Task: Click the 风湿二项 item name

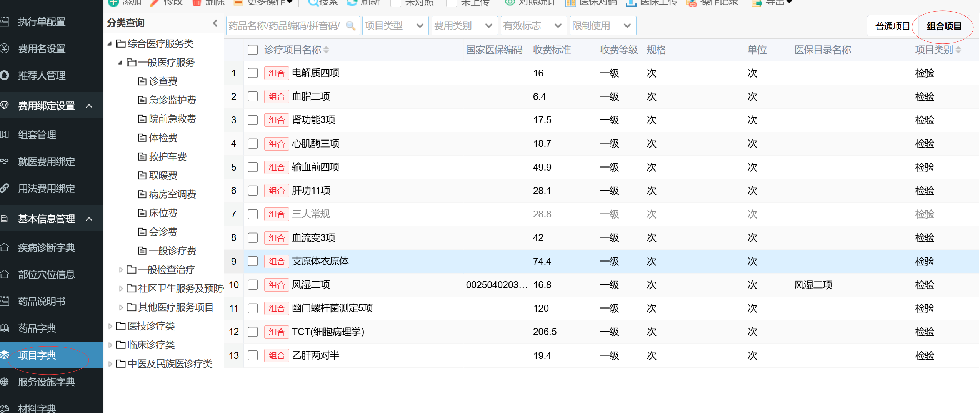Action: pos(311,285)
